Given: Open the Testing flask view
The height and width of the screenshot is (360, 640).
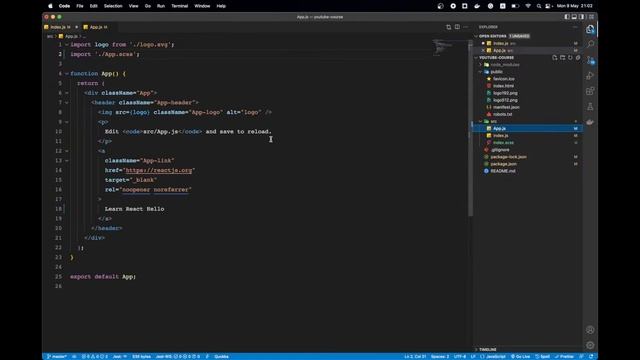Looking at the screenshot, I should pyautogui.click(x=590, y=107).
